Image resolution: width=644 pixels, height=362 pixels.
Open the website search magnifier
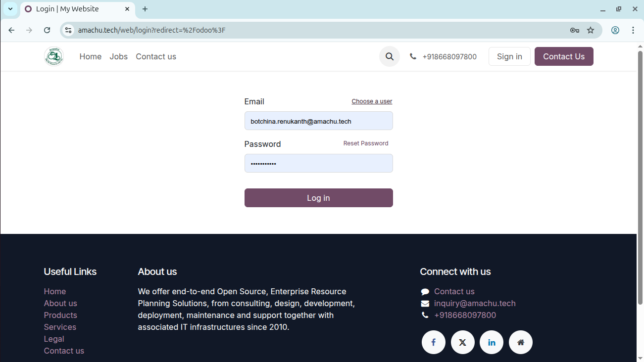pos(390,56)
